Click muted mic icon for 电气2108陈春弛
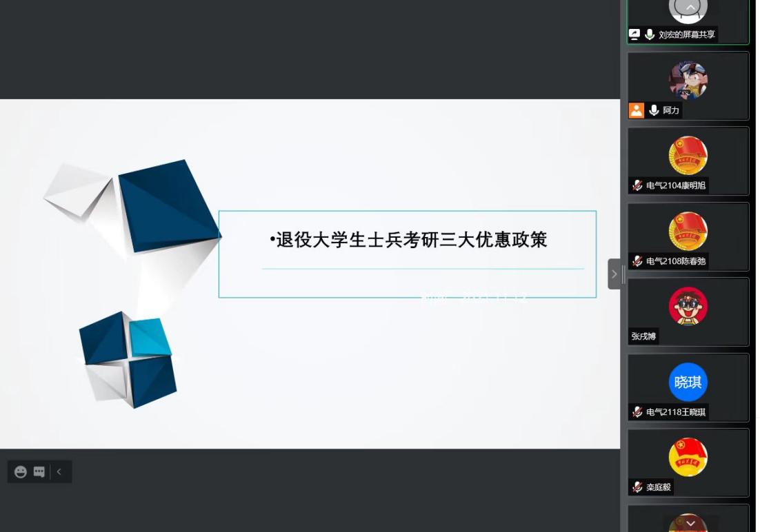 (x=637, y=261)
